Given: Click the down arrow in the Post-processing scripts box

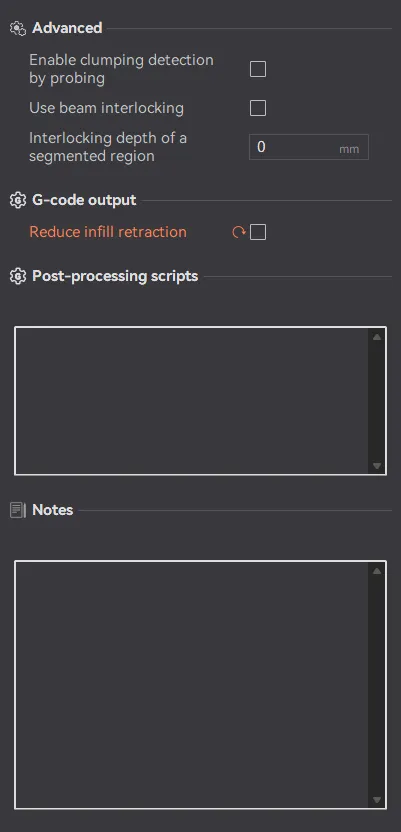Looking at the screenshot, I should coord(377,466).
